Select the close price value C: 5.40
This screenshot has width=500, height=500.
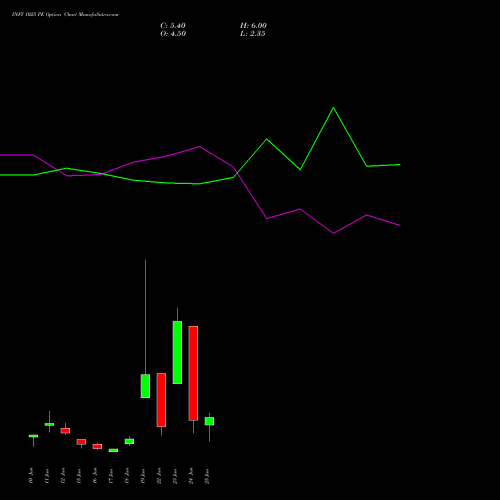(x=173, y=26)
